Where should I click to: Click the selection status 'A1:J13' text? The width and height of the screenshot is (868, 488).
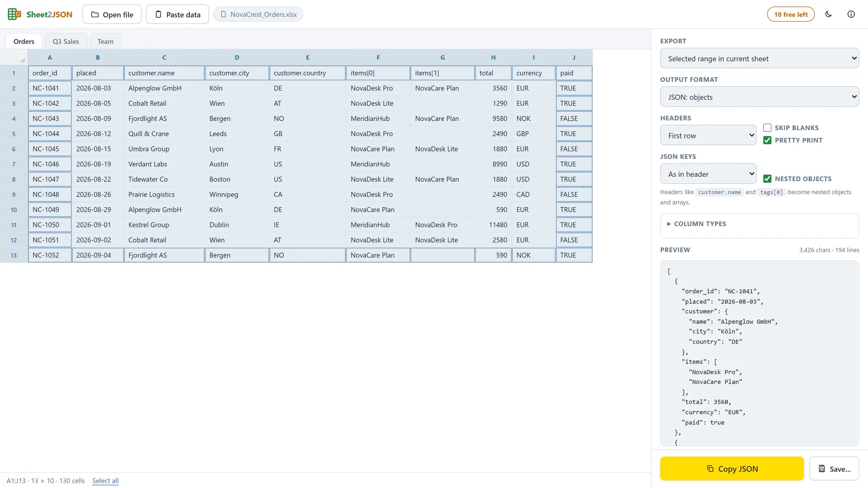coord(16,480)
